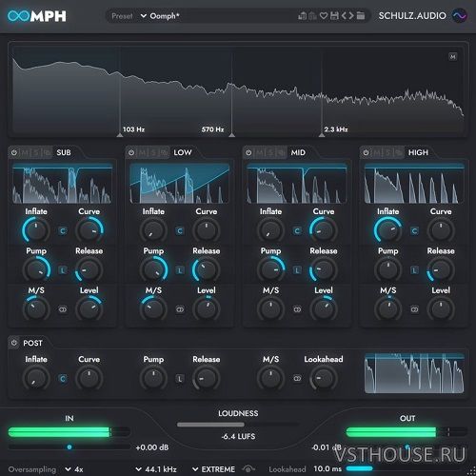Click MID band M/S link icon

coord(297,309)
